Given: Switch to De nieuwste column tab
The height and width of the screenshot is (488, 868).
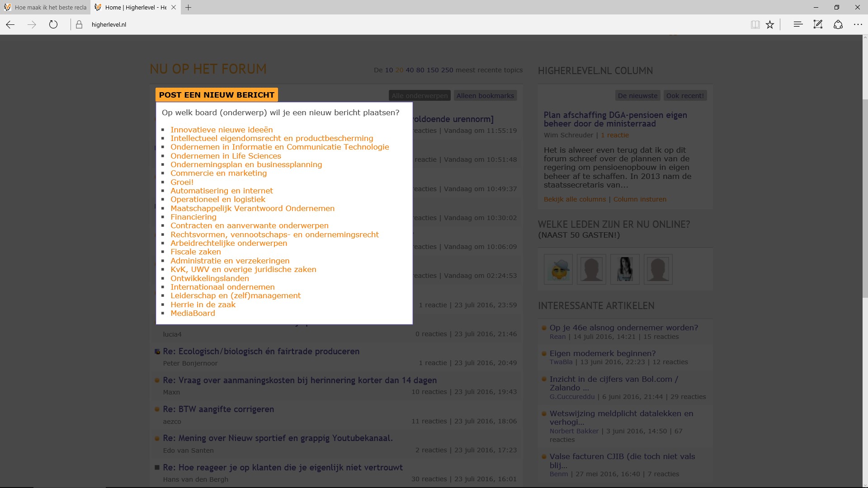Looking at the screenshot, I should coord(637,96).
